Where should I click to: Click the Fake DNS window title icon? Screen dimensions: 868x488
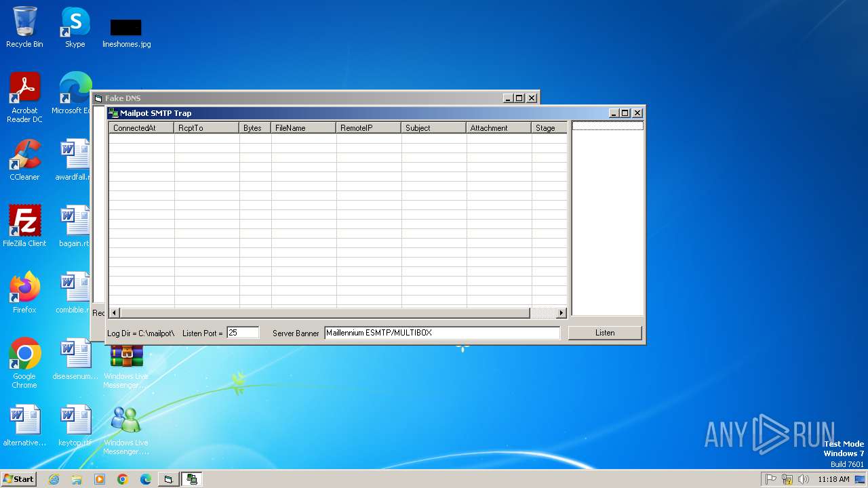98,98
